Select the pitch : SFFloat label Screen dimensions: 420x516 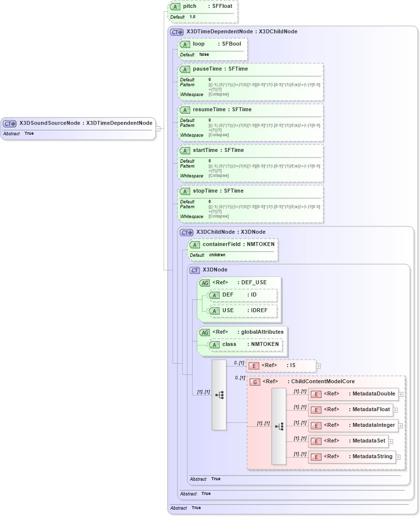coord(208,6)
